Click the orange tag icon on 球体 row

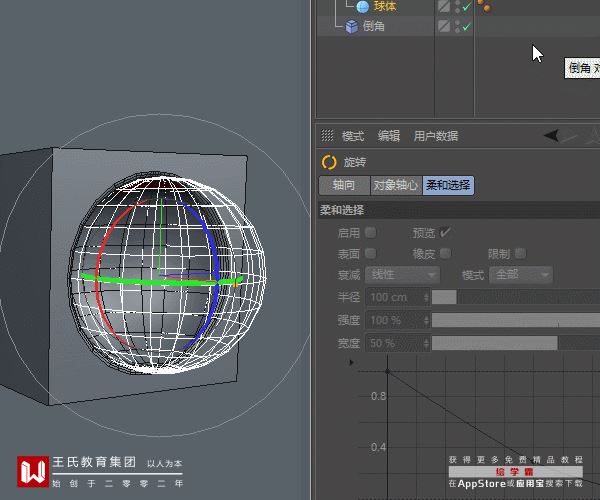click(x=484, y=6)
